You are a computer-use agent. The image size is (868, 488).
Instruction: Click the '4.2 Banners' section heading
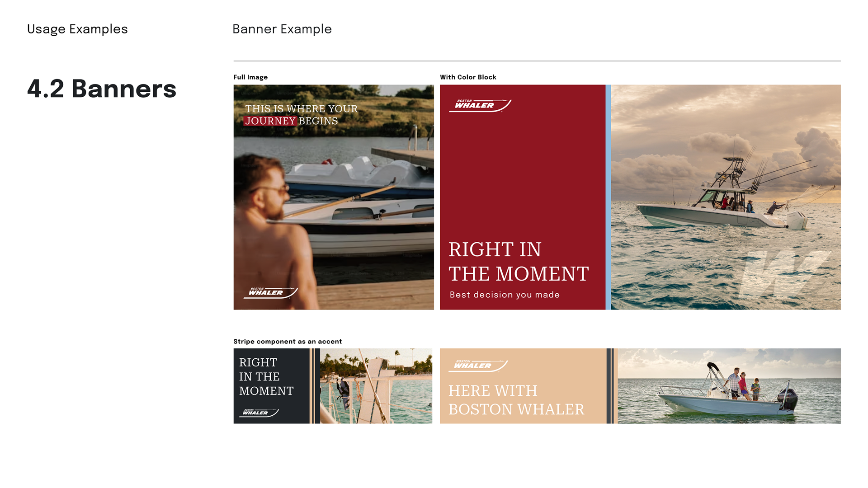click(102, 89)
